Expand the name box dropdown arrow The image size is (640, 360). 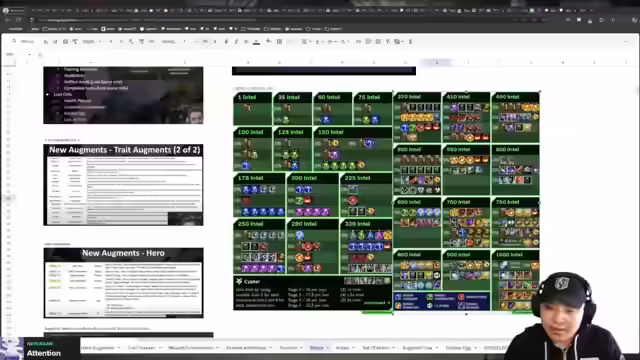click(x=29, y=54)
